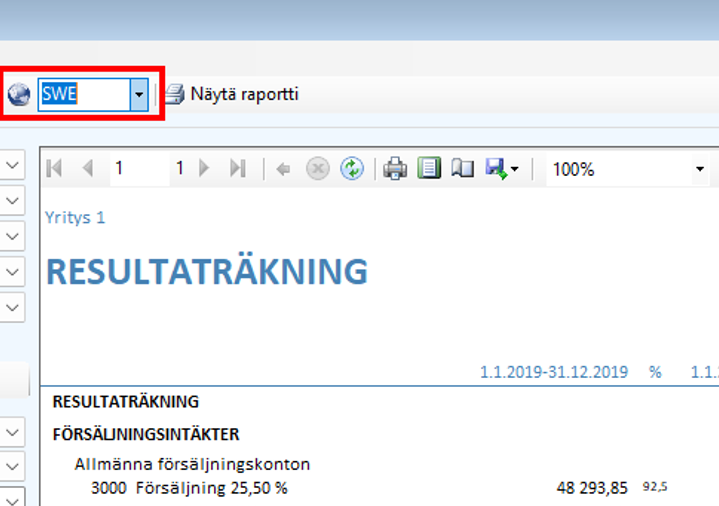Select the 3000 Försäljning 25,50 % row

tap(190, 488)
